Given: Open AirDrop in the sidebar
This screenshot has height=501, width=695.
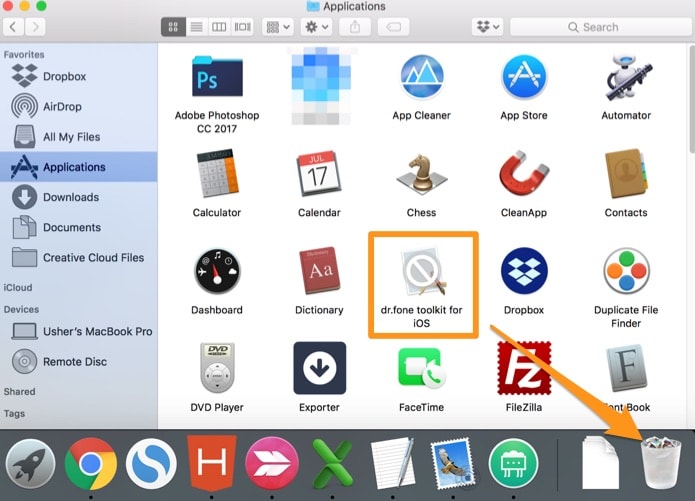Looking at the screenshot, I should pyautogui.click(x=78, y=106).
